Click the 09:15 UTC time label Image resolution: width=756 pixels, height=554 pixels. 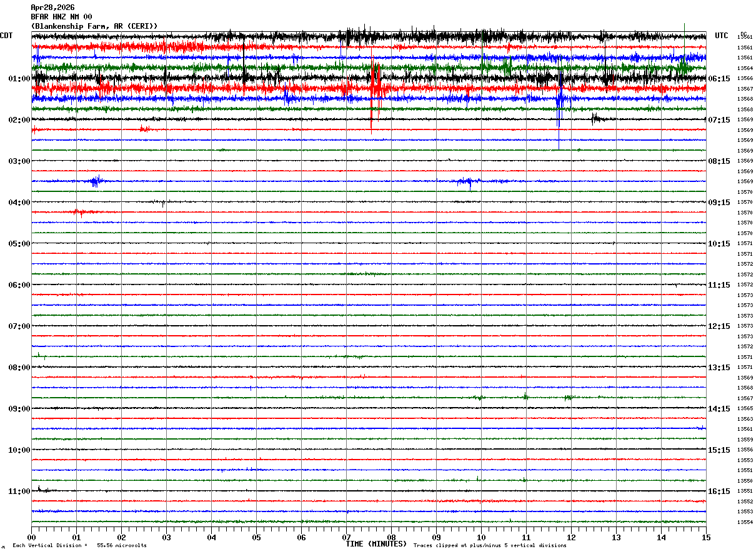pyautogui.click(x=719, y=203)
